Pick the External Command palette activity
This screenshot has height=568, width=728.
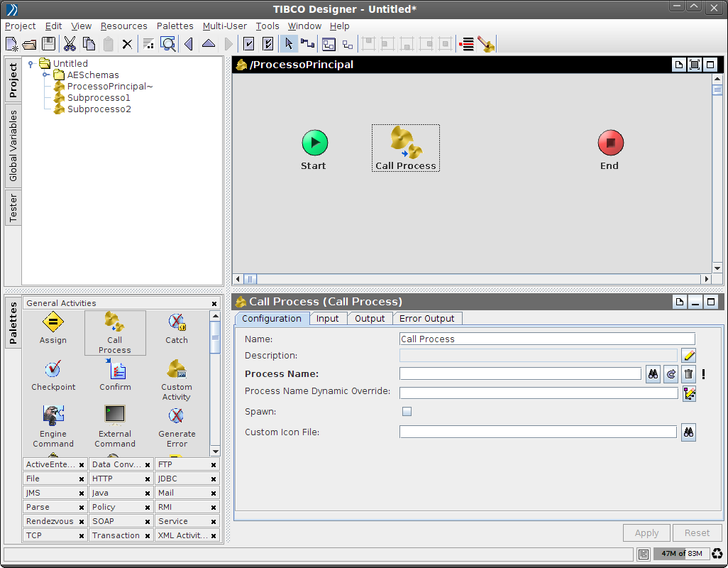115,426
